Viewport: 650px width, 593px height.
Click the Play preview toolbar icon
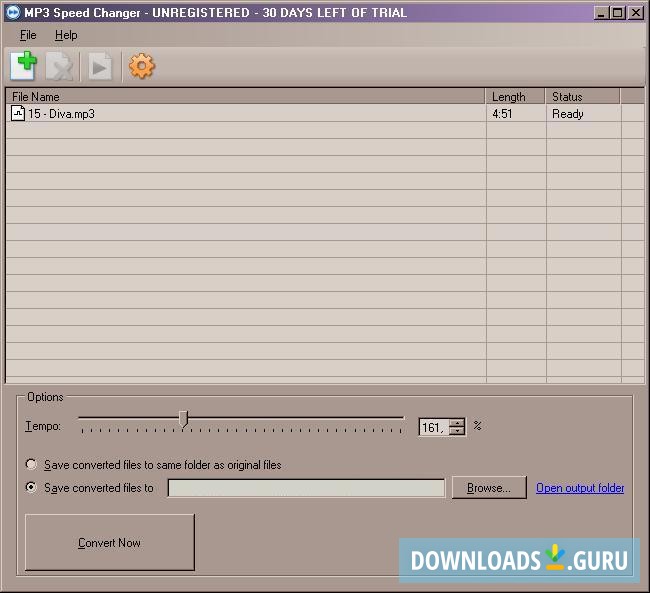tap(99, 66)
